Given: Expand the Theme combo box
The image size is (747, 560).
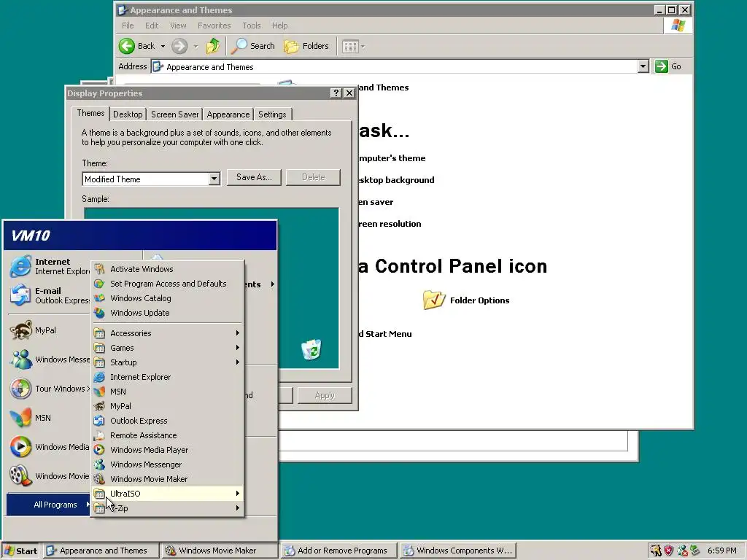Looking at the screenshot, I should coord(214,179).
